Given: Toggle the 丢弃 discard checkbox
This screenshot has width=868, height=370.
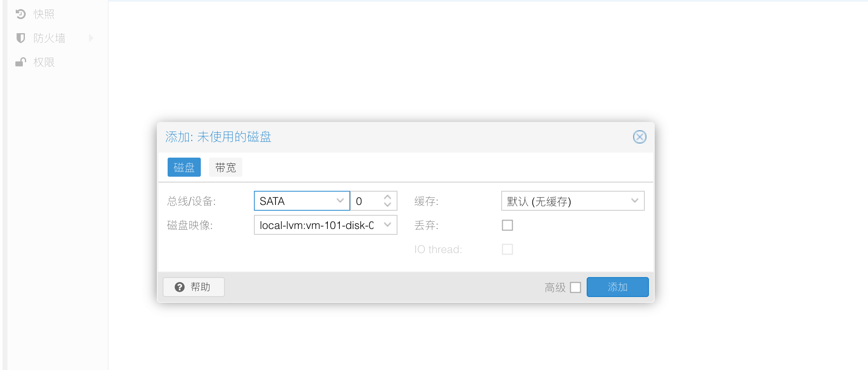Looking at the screenshot, I should 507,225.
